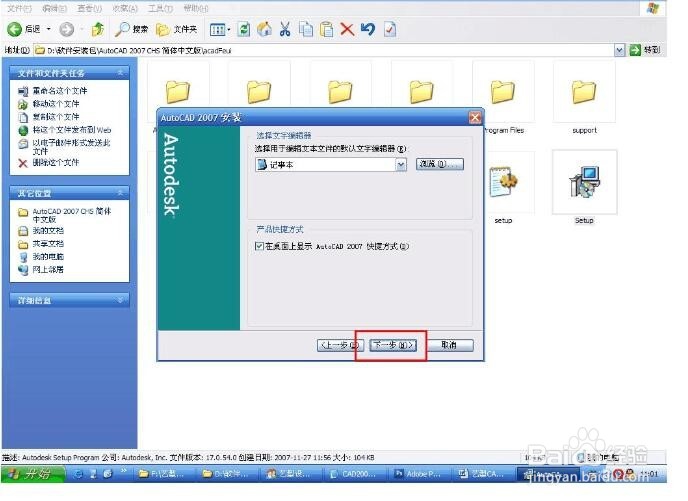Open the 工具 (Tools) menu
Screen dimensions: 688x501
click(x=160, y=8)
